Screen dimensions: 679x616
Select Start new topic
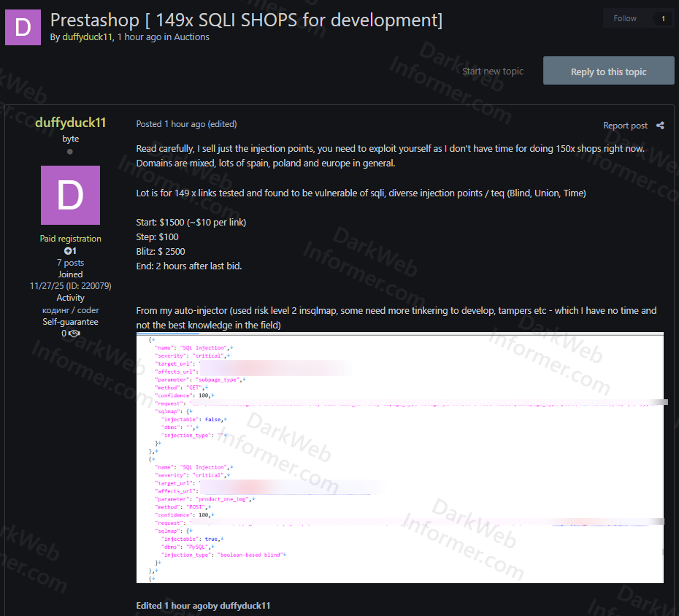[493, 72]
